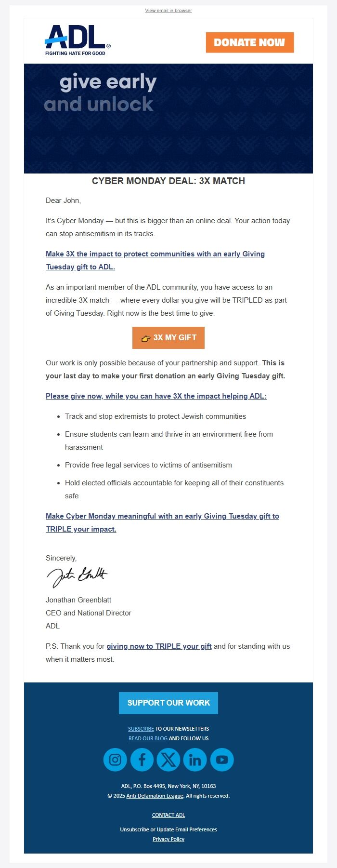
Task: Open the Privacy Policy page
Action: pyautogui.click(x=168, y=839)
